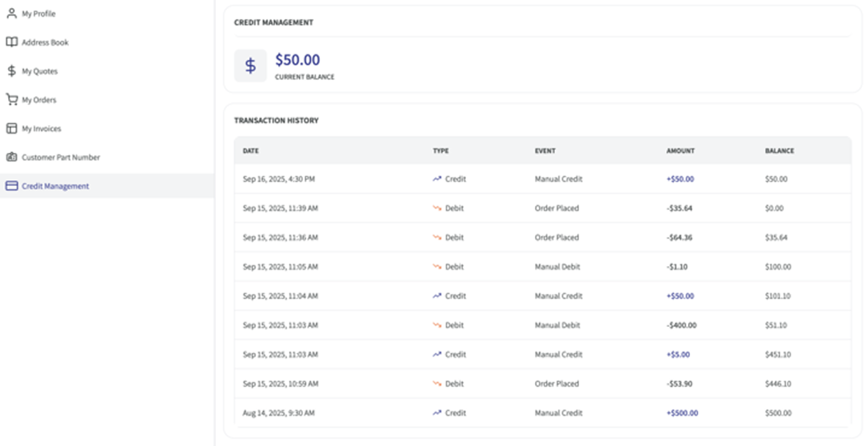Click credit arrow icon in Sep 16 row
This screenshot has height=446, width=868.
(x=437, y=179)
